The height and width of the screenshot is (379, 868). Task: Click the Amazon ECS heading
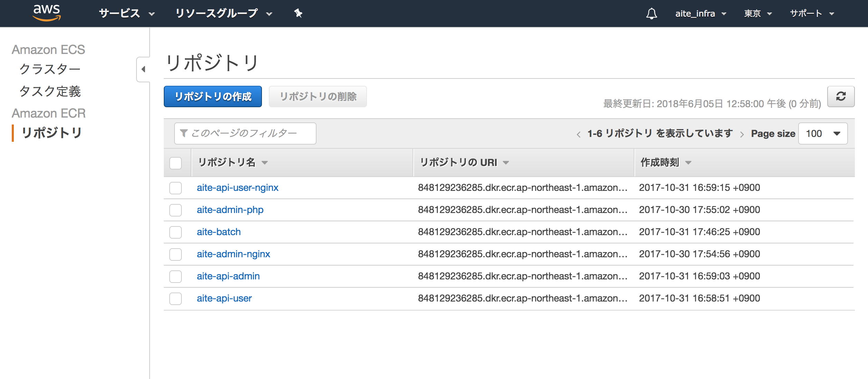tap(48, 50)
